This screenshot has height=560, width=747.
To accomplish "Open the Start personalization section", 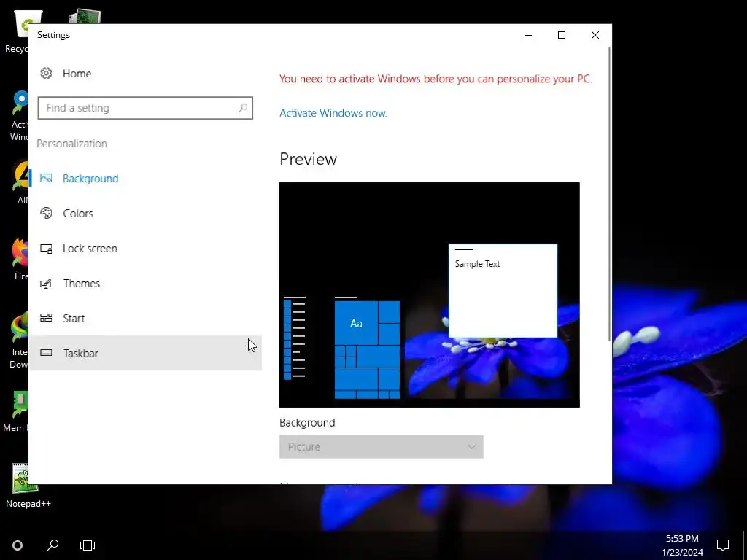I will (145, 318).
